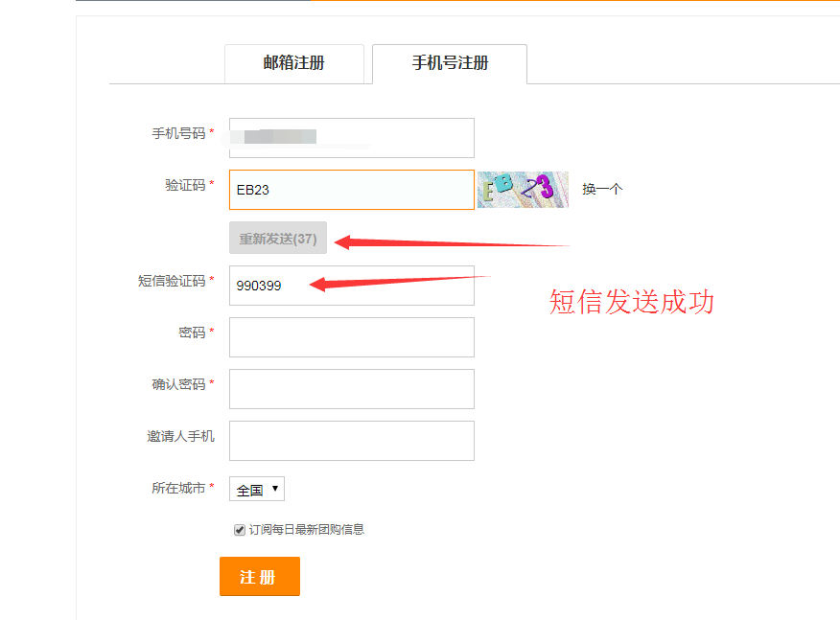This screenshot has height=620, width=840.
Task: Select the 邀请人手机 input field
Action: 351,441
